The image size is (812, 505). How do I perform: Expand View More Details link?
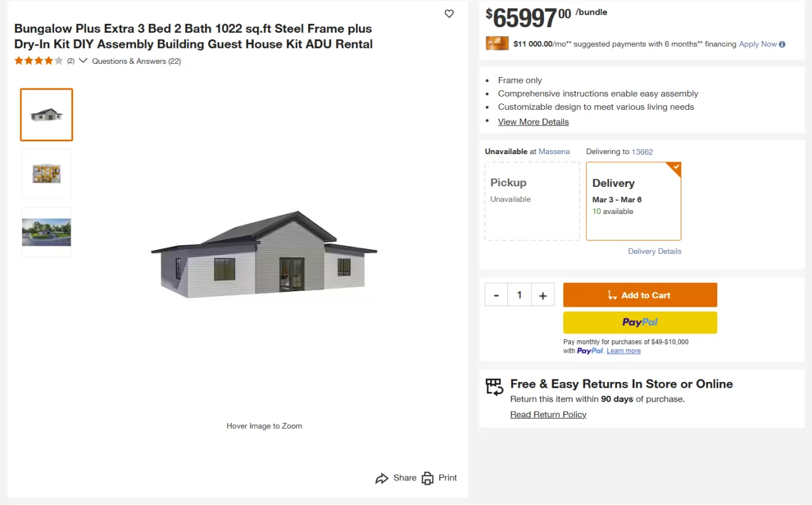click(533, 122)
